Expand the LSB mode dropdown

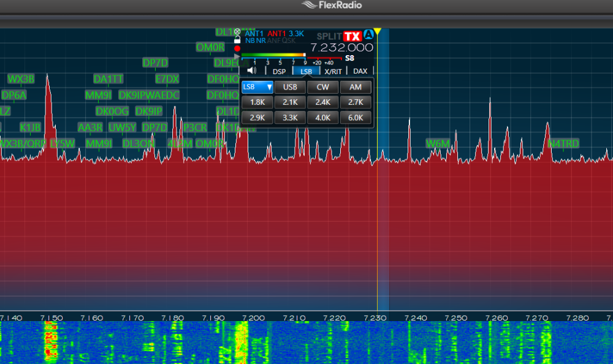point(257,87)
